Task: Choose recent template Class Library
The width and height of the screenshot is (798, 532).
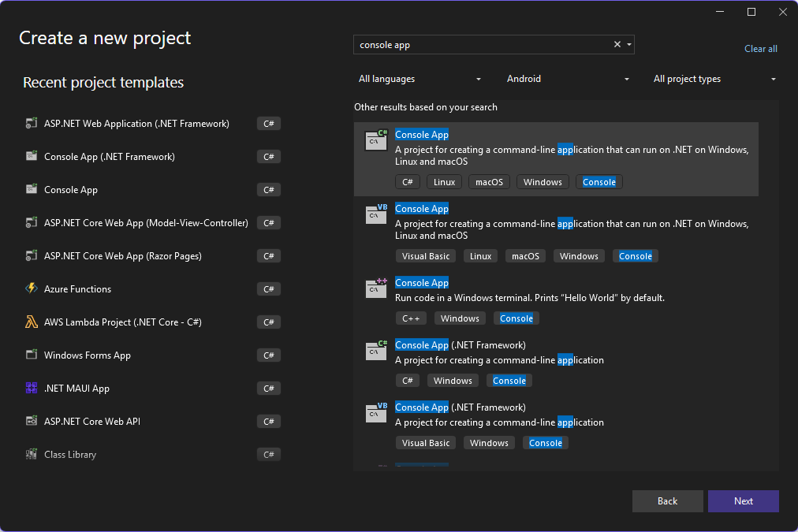Action: click(x=153, y=454)
